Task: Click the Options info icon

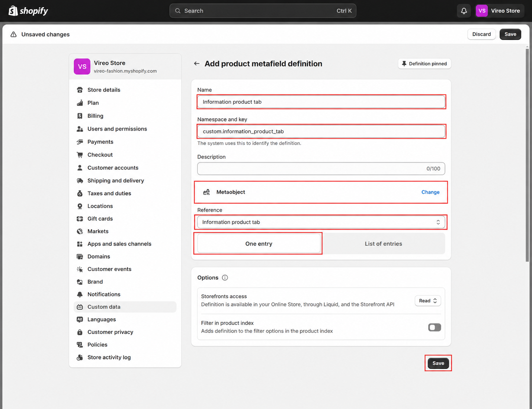Action: pos(225,278)
